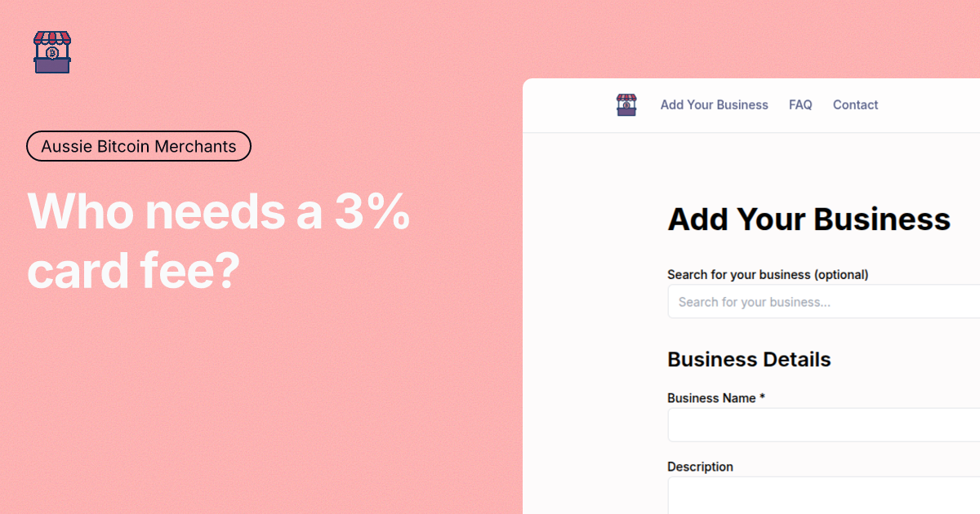Screen dimensions: 980x514
Task: Click the small shop logo in navbar
Action: click(626, 105)
